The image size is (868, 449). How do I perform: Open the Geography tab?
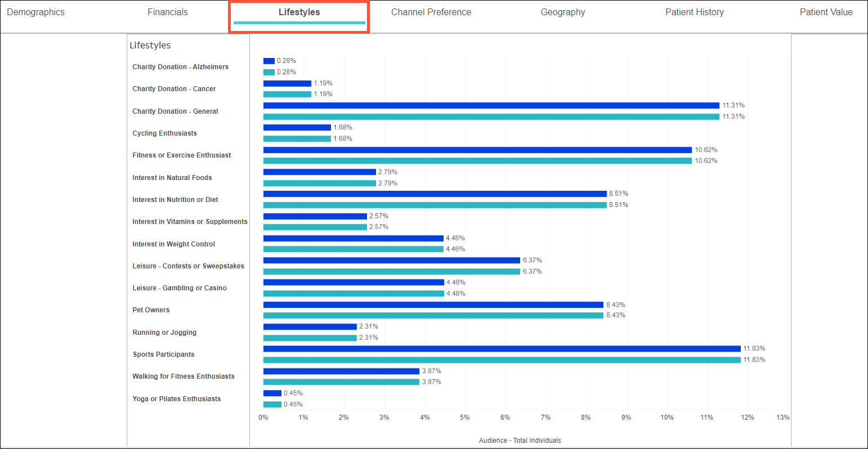pyautogui.click(x=563, y=12)
